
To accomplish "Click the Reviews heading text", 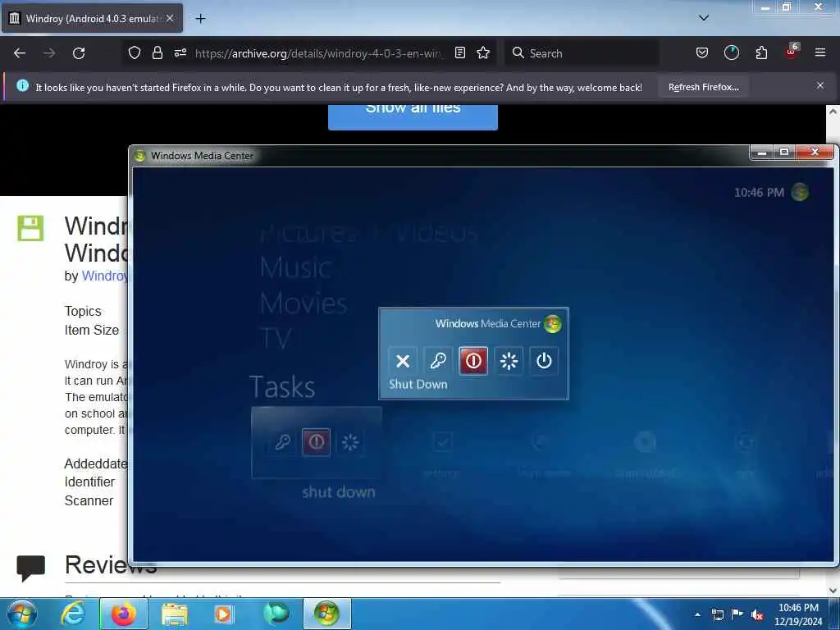I will (x=111, y=564).
